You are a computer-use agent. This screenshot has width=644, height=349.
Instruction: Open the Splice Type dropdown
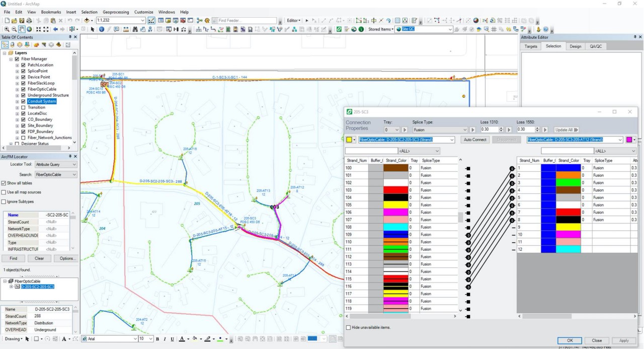464,130
